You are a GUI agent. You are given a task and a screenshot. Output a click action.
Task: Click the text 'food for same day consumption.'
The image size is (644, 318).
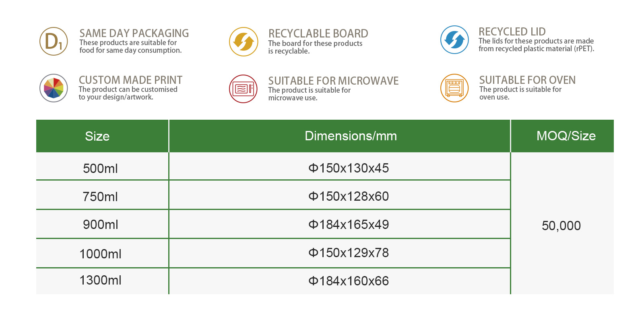point(130,50)
